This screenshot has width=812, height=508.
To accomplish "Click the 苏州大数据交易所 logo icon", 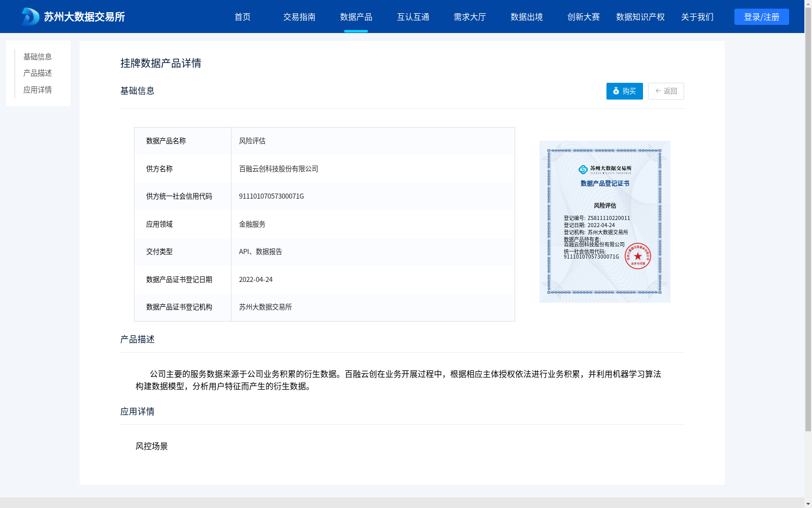I will 30,17.
